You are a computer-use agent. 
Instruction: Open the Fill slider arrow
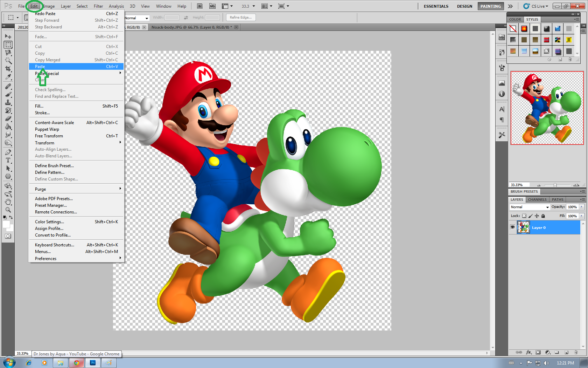582,216
